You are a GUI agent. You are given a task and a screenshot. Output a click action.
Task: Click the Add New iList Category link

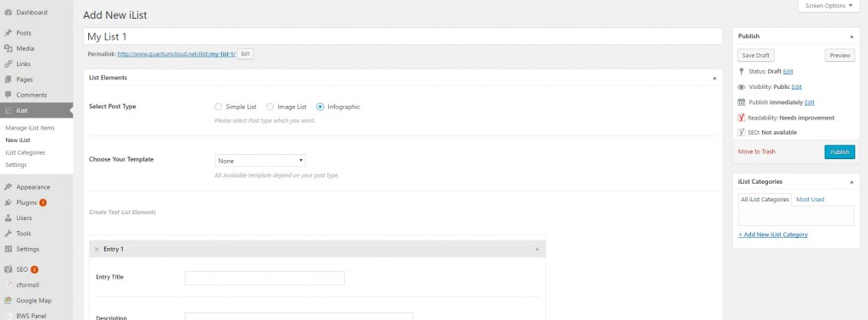(x=773, y=234)
